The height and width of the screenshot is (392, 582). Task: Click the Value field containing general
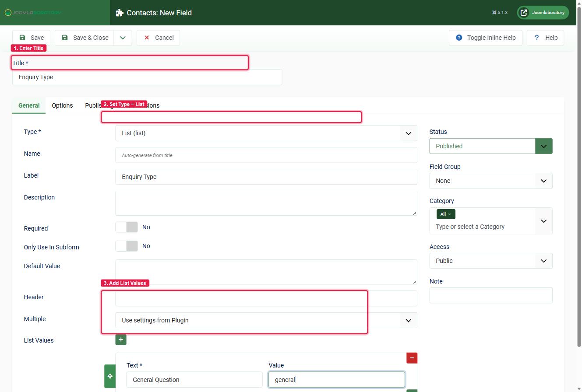click(337, 380)
